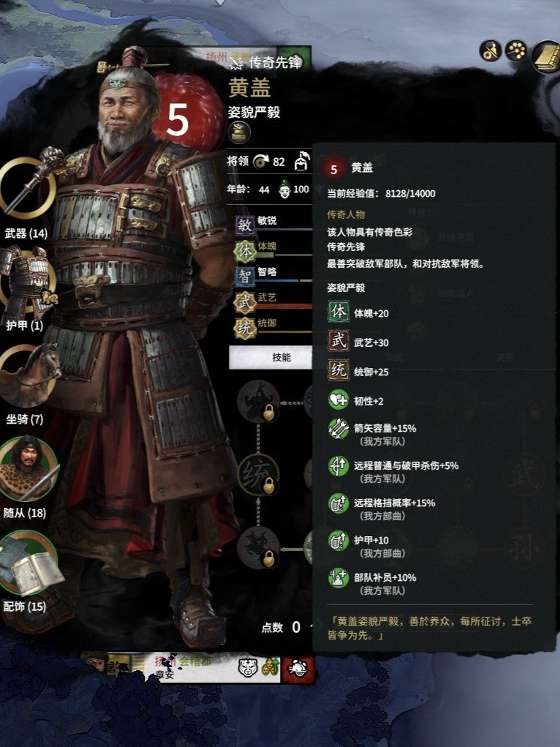The width and height of the screenshot is (560, 747).
Task: Click the red helmet button on bottom bar
Action: click(298, 668)
